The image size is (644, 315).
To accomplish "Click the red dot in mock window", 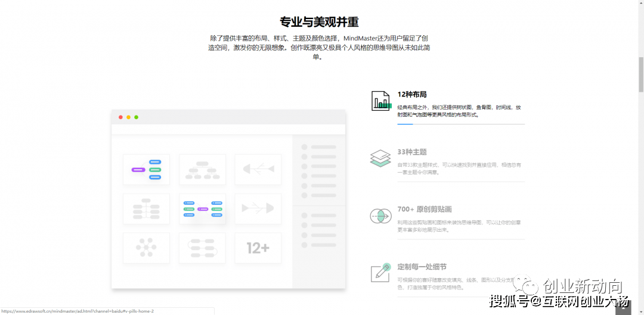I will pos(120,117).
